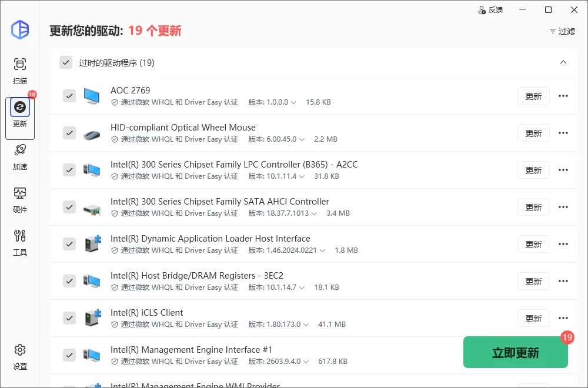Image resolution: width=588 pixels, height=388 pixels.
Task: Open more options for Host Bridge/DRAM Registers
Action: point(563,281)
